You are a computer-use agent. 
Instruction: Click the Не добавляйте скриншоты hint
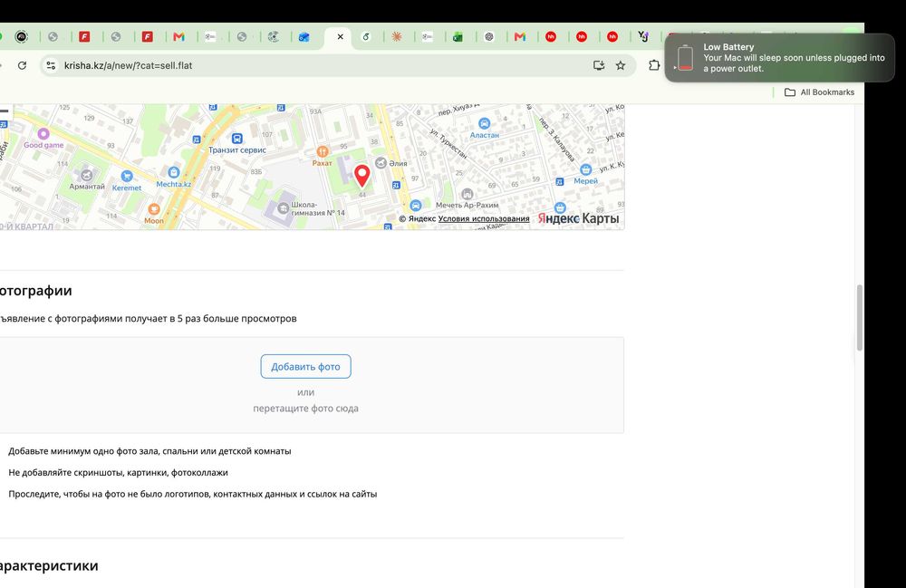(118, 472)
